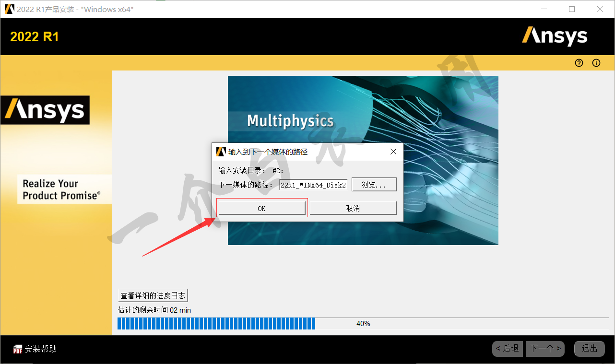The height and width of the screenshot is (364, 615).
Task: Open the PDF installation help icon
Action: [18, 349]
